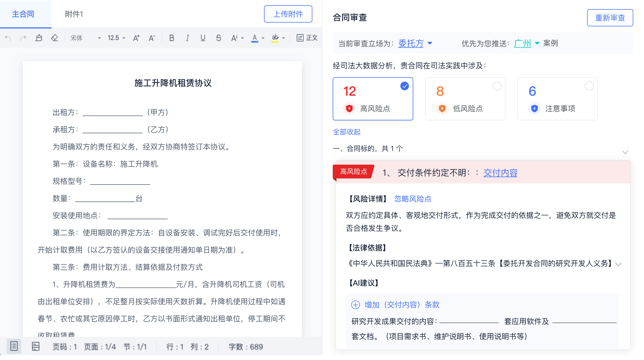This screenshot has height=360, width=644.
Task: Click the eraser clear-formatting icon
Action: (x=54, y=38)
